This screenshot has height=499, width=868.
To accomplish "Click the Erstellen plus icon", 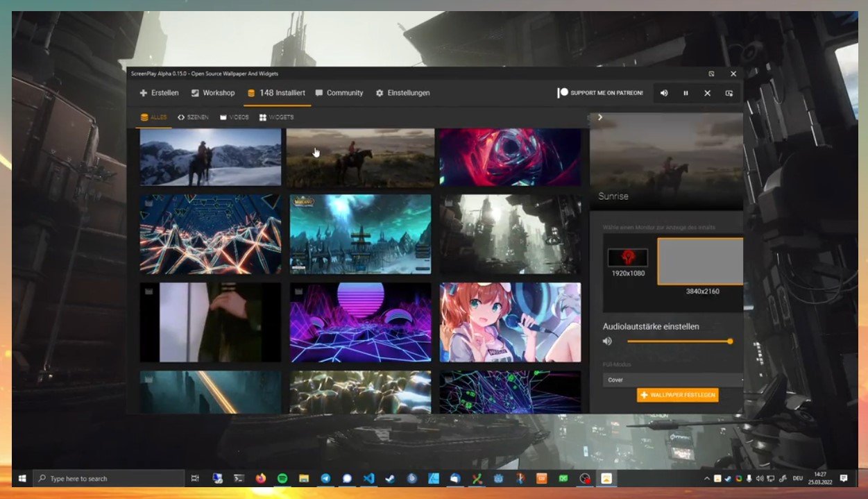I will pyautogui.click(x=144, y=93).
